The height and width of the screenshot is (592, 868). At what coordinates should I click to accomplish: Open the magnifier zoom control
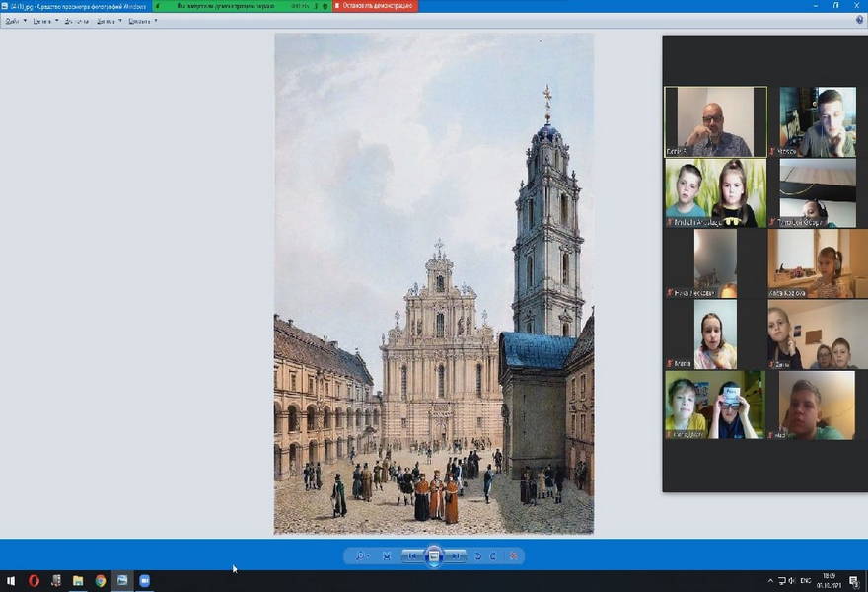(x=362, y=556)
